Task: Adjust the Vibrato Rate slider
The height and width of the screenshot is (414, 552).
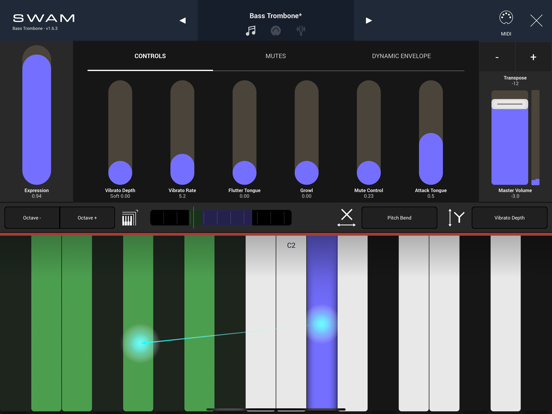Action: coord(182,132)
